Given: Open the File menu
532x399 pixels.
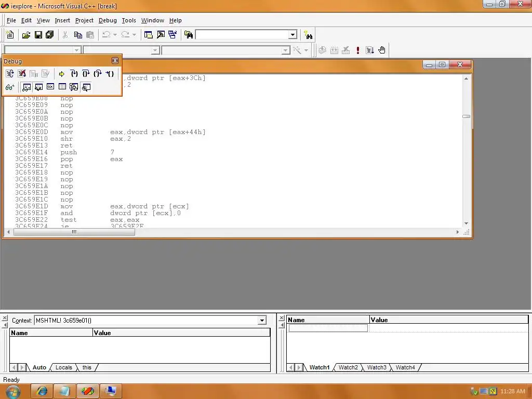Looking at the screenshot, I should [11, 20].
